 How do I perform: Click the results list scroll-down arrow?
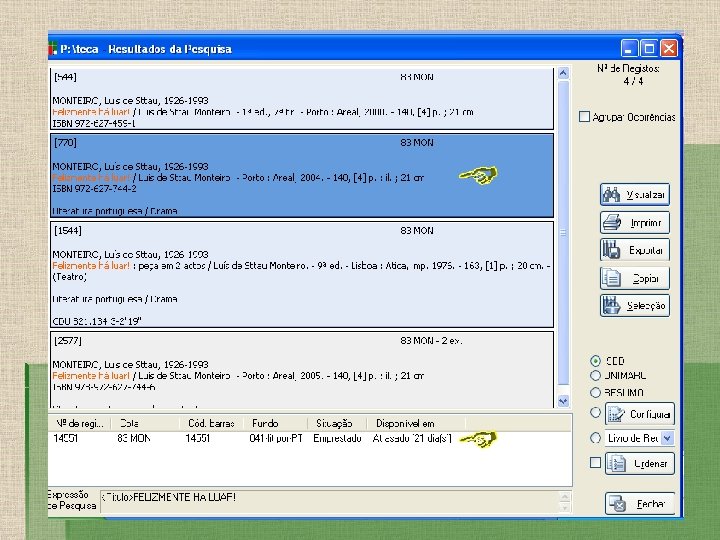(562, 401)
